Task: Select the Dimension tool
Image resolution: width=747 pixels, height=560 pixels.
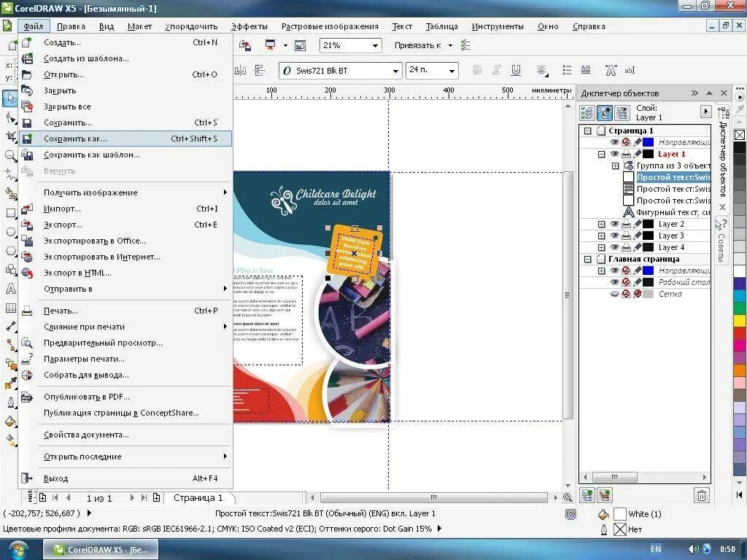Action: pyautogui.click(x=10, y=327)
